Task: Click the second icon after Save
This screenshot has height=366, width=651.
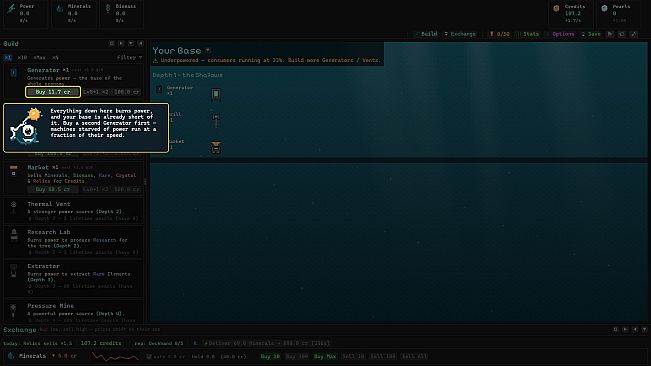Action: 622,34
